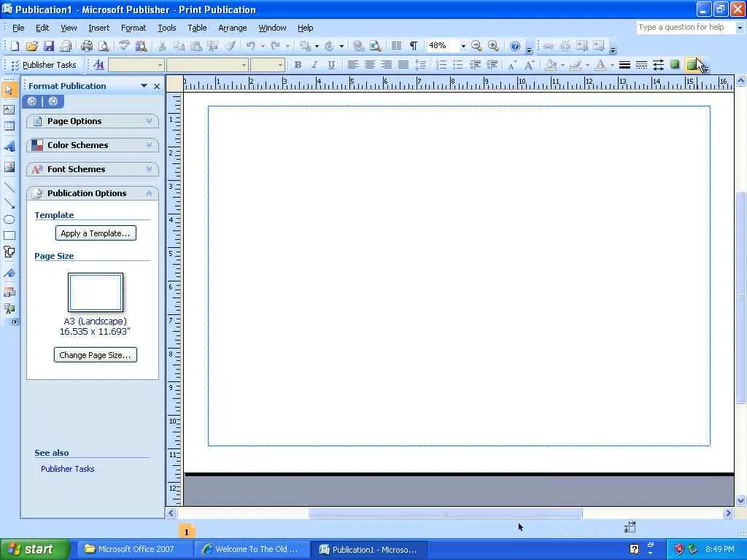Select the Text Box tool in the Objects toolbar

click(x=9, y=109)
